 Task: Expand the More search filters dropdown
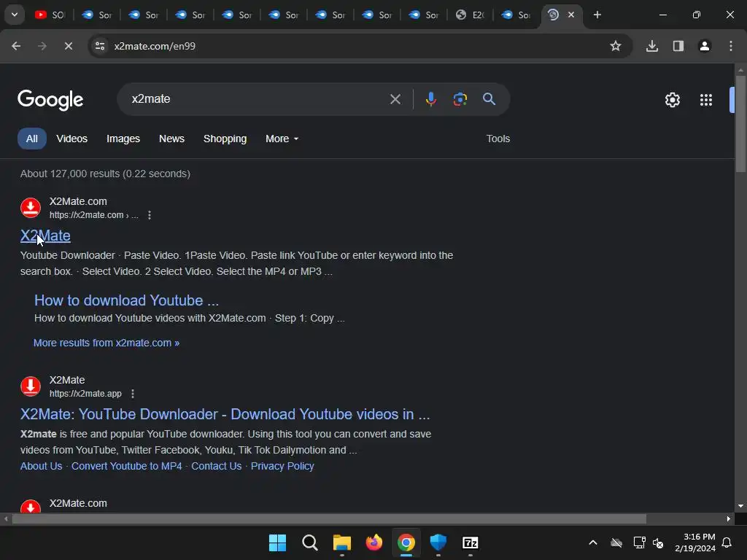(282, 139)
